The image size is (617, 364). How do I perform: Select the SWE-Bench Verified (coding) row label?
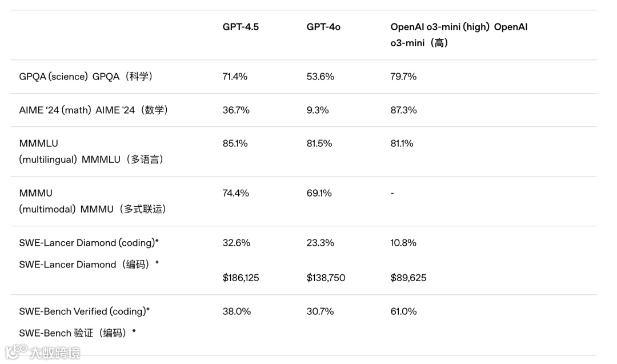[x=84, y=322]
